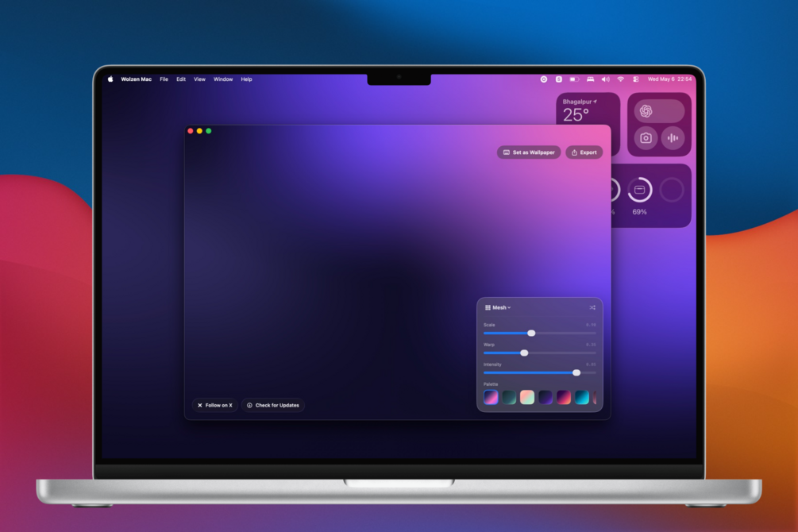798x532 pixels.
Task: Click the rounded S icon in menu bar
Action: [559, 79]
